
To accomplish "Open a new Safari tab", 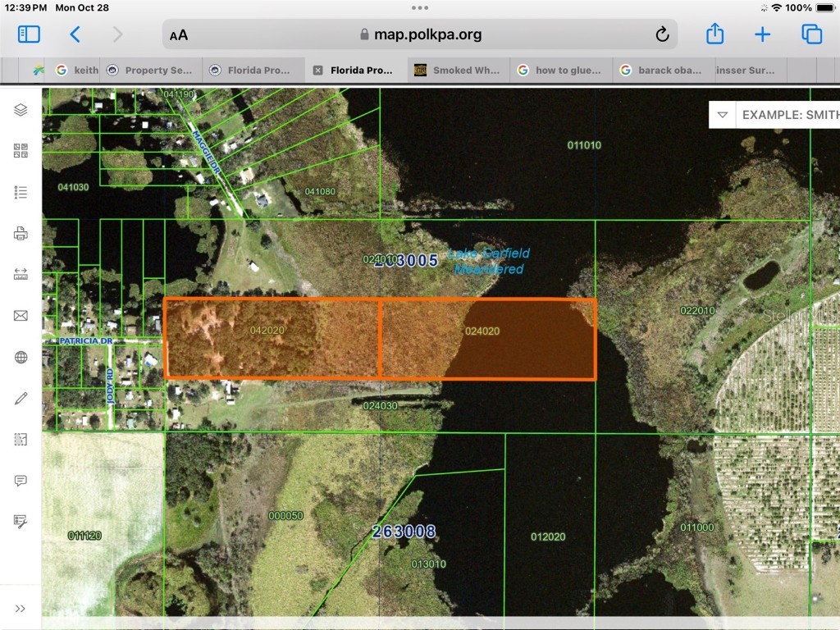I will 762,34.
